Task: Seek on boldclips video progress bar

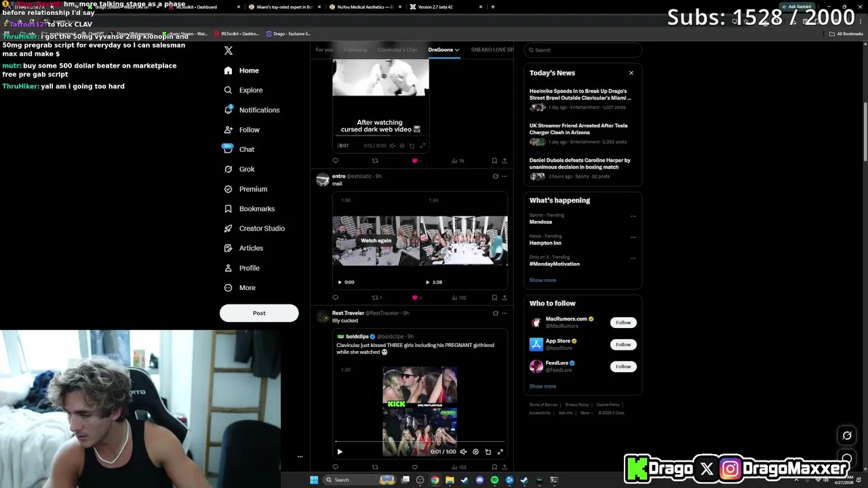Action: coord(420,442)
